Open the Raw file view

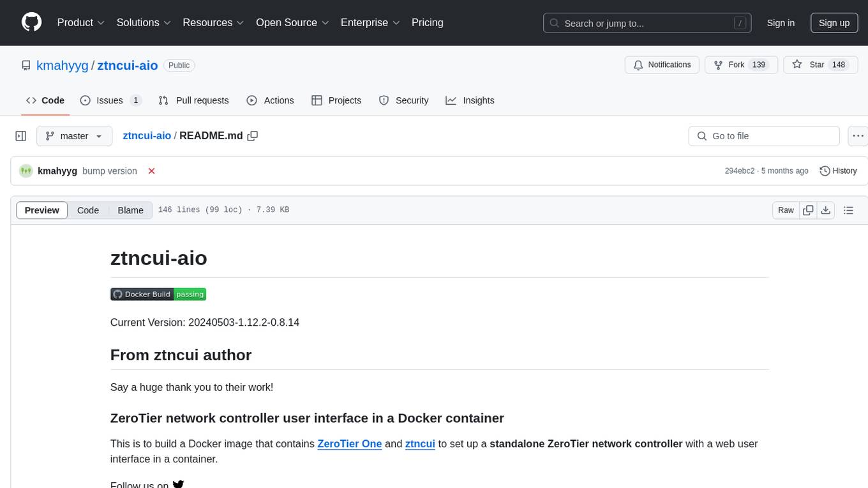tap(786, 210)
